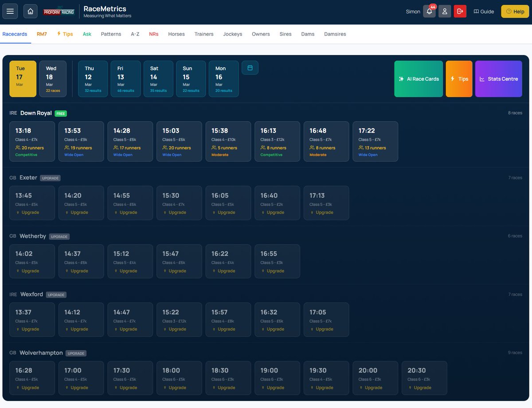
Task: Open the Trainers tab
Action: point(204,34)
